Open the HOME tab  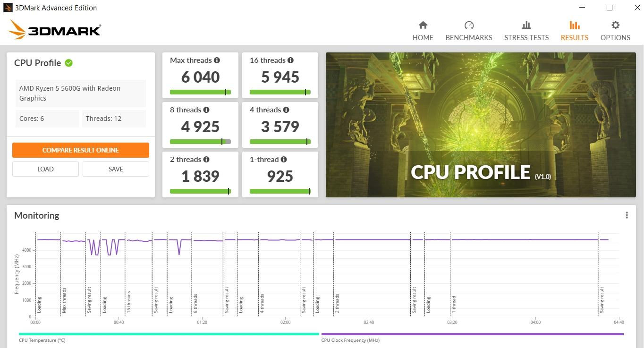point(423,31)
